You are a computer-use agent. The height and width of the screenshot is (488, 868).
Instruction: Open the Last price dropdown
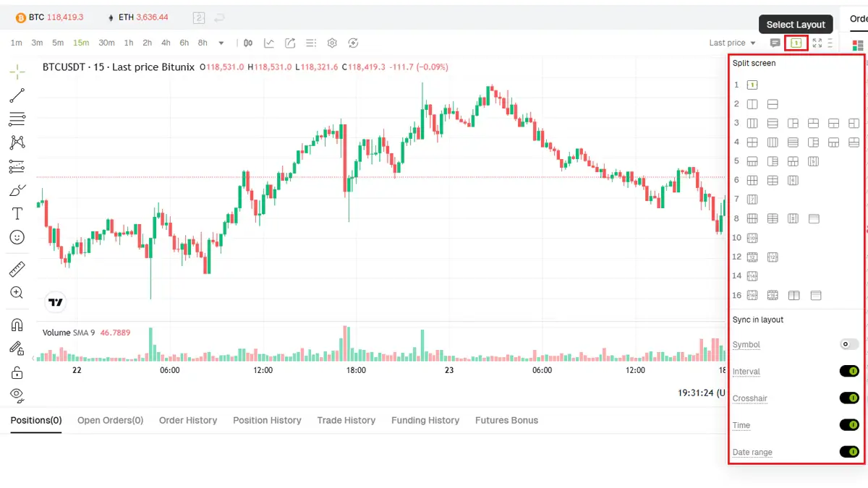click(732, 43)
